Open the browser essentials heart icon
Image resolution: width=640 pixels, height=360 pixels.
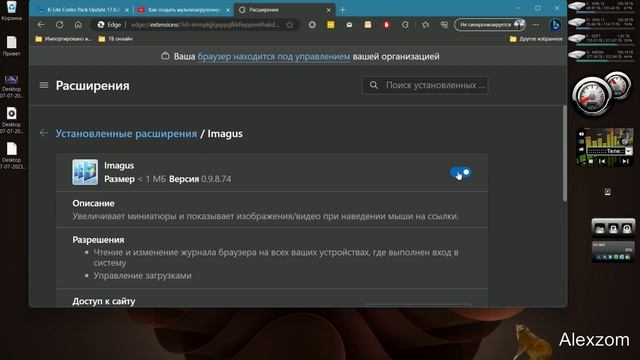coord(444,25)
